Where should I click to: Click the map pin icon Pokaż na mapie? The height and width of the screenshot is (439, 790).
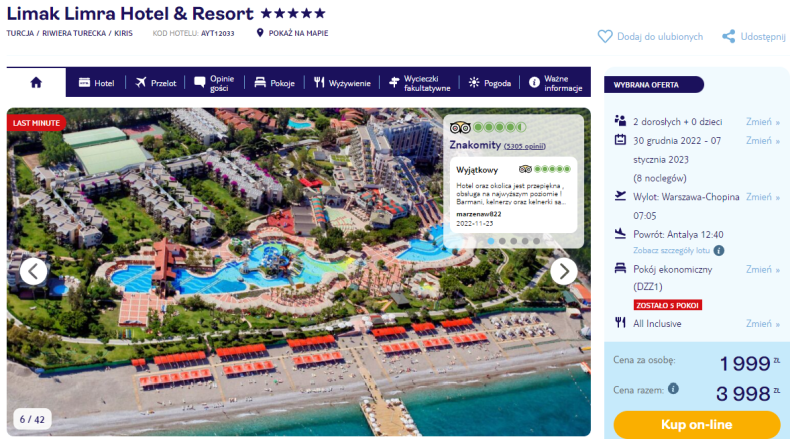coord(260,33)
